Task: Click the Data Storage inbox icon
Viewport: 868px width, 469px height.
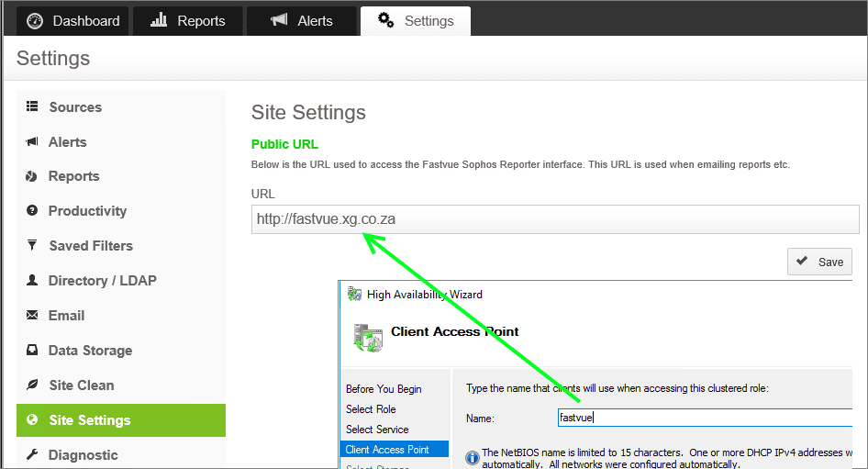Action: tap(32, 350)
